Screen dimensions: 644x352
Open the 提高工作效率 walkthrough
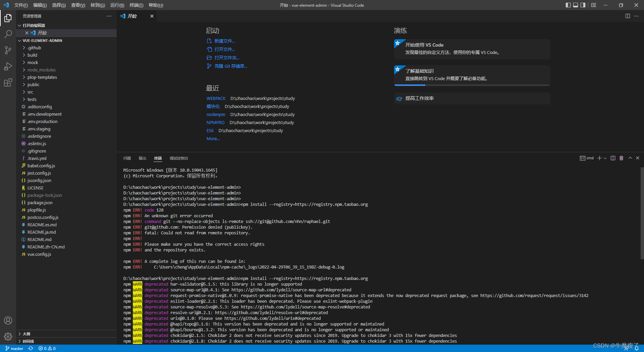coord(472,99)
